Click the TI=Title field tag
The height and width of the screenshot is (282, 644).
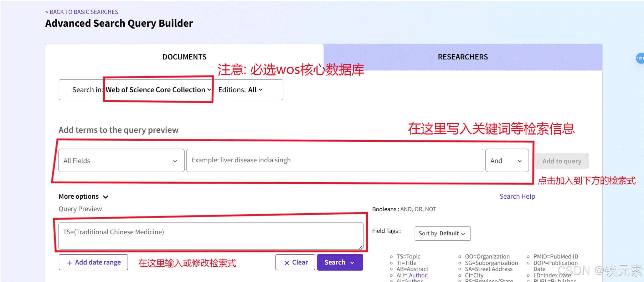tap(406, 263)
